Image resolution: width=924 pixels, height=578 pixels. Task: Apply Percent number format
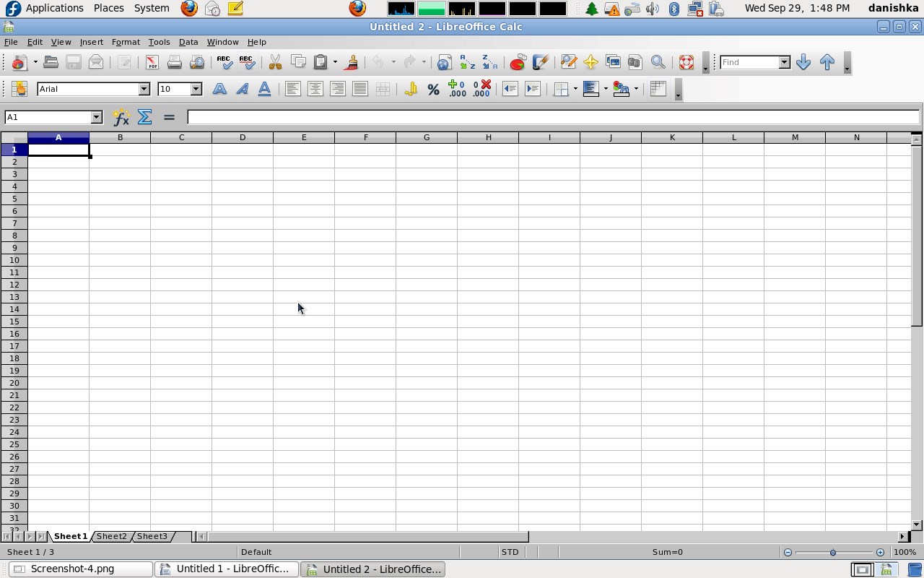(433, 89)
